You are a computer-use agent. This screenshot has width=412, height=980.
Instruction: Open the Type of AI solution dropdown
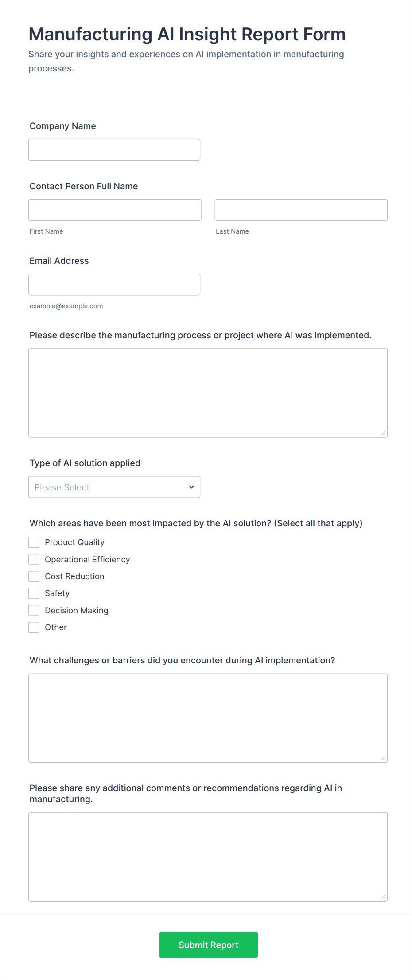point(114,487)
